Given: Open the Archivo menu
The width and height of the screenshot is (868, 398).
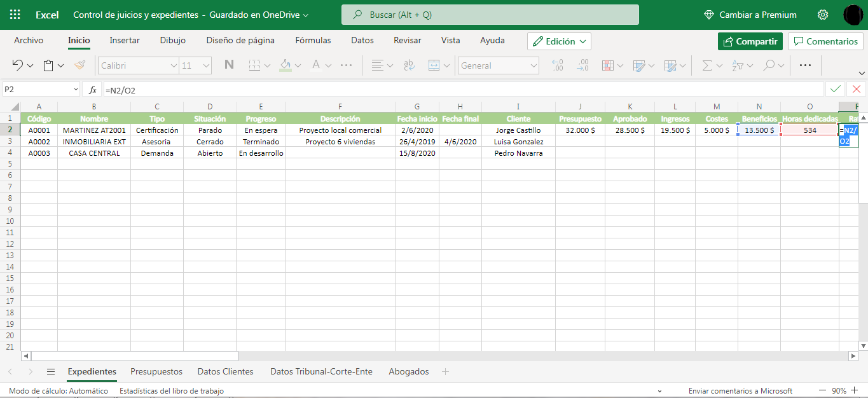Looking at the screenshot, I should pos(29,40).
